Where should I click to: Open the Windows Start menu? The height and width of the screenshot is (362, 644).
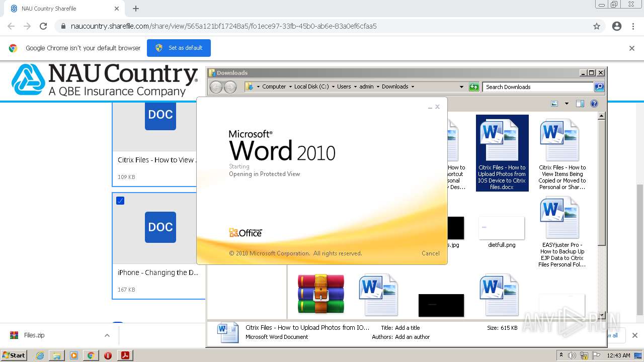(14, 355)
